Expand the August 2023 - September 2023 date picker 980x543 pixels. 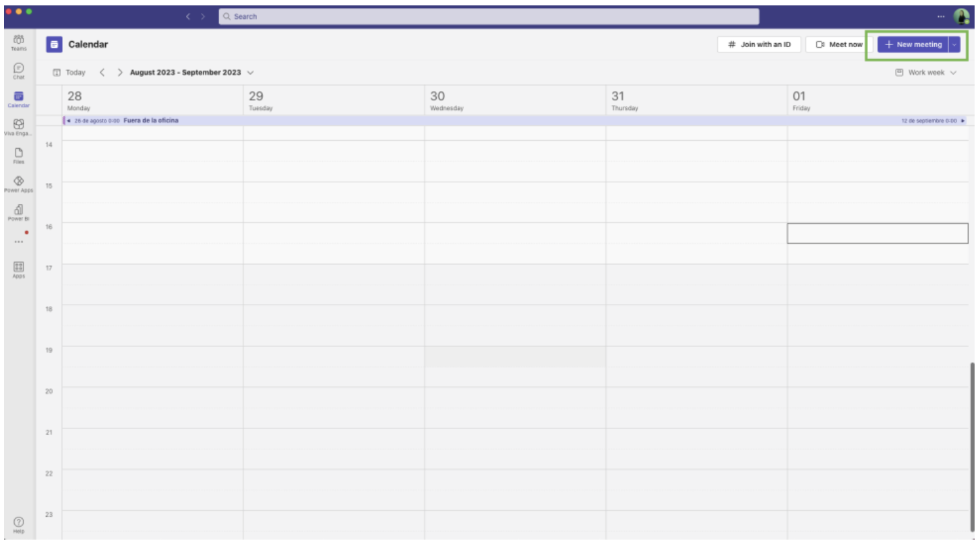pyautogui.click(x=251, y=73)
